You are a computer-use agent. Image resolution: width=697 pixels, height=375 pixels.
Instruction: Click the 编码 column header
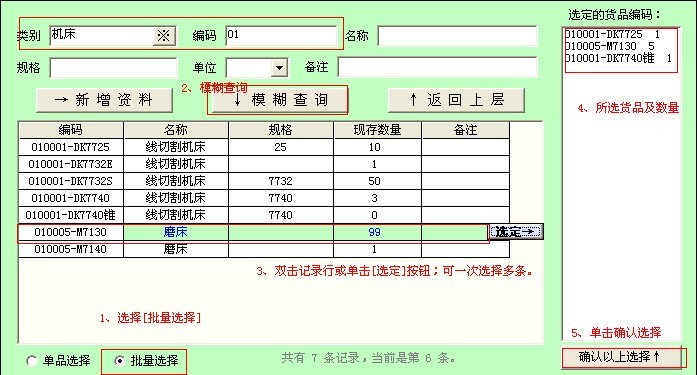(71, 130)
